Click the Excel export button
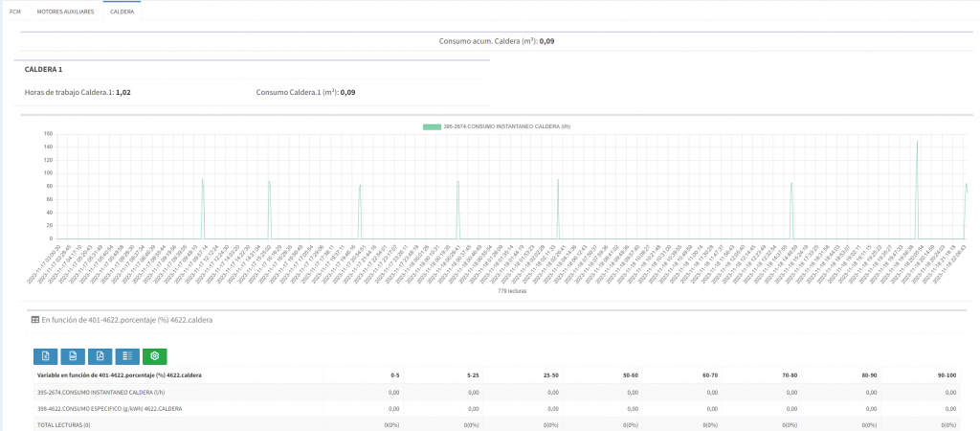 (x=45, y=356)
